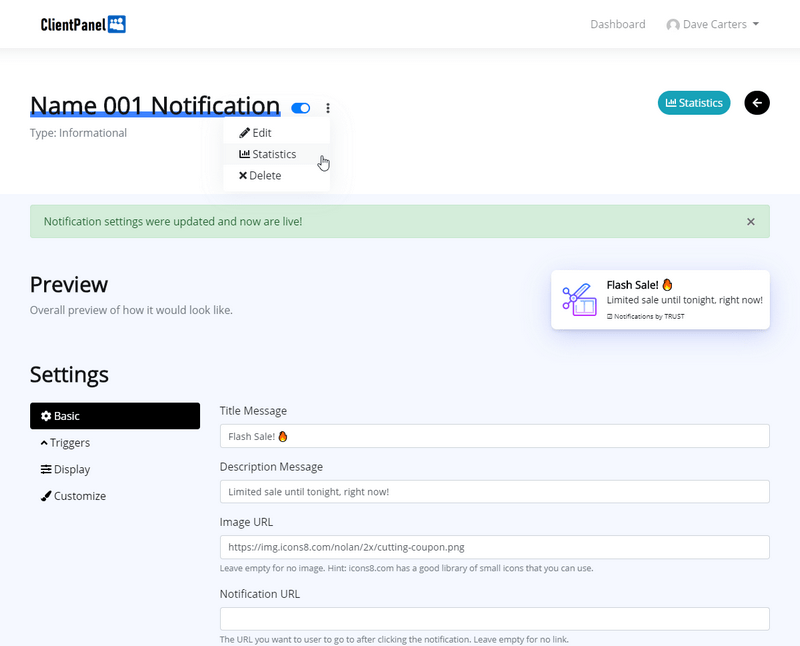Click the Settings section heading
The height and width of the screenshot is (646, 800).
click(69, 374)
